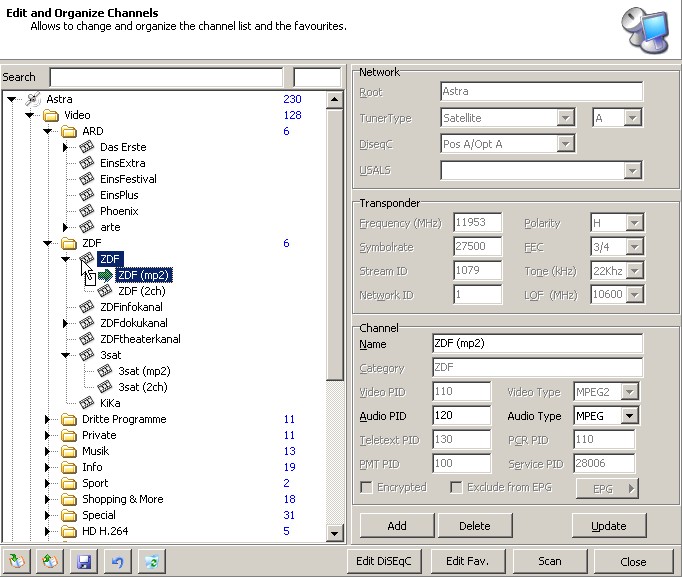
Task: Click the Info folder icon
Action: tap(69, 467)
